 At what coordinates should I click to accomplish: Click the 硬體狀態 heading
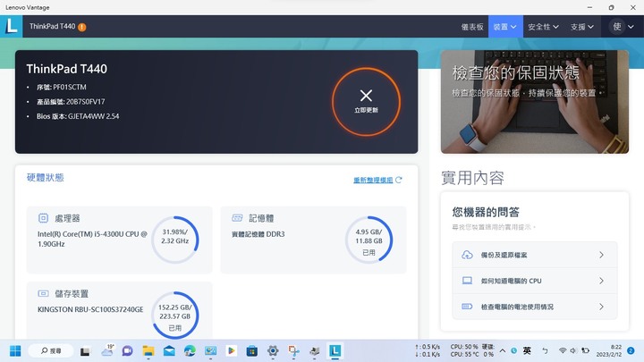coord(46,177)
